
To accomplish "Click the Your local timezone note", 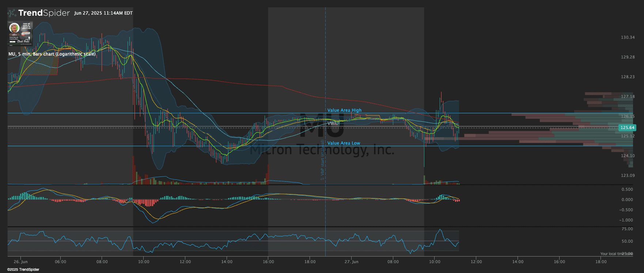I will (x=616, y=254).
